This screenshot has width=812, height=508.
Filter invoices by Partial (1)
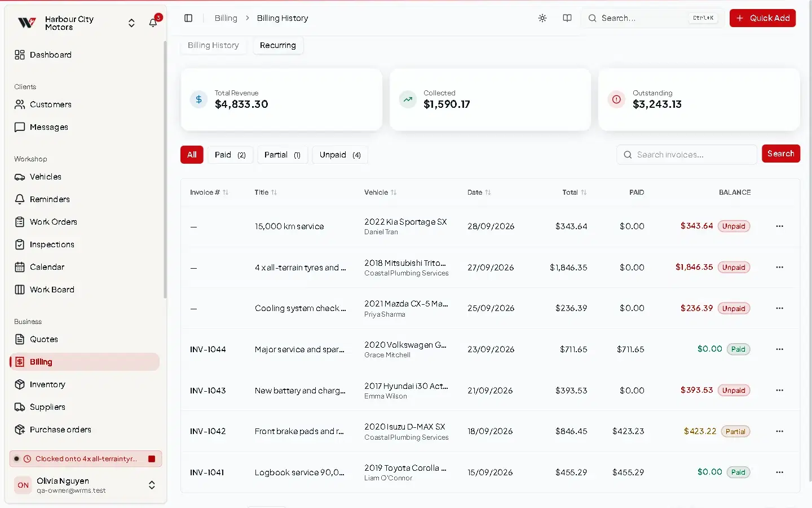(x=283, y=155)
